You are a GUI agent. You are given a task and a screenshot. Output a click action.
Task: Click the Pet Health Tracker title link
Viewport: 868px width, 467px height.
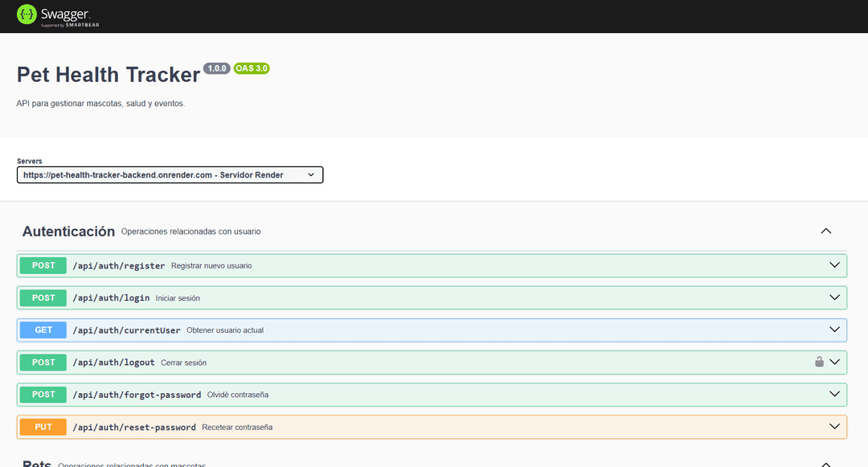tap(108, 74)
